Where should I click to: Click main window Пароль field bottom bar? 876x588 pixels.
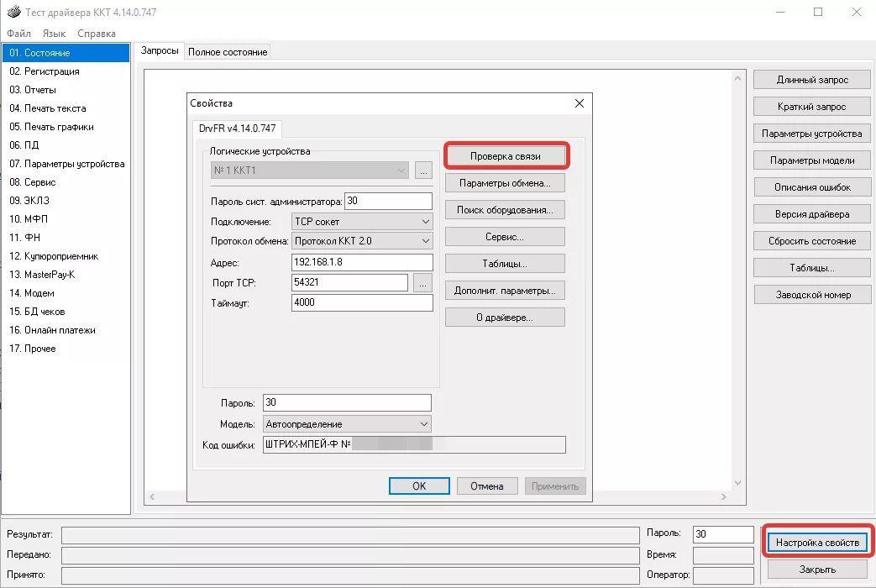(723, 533)
